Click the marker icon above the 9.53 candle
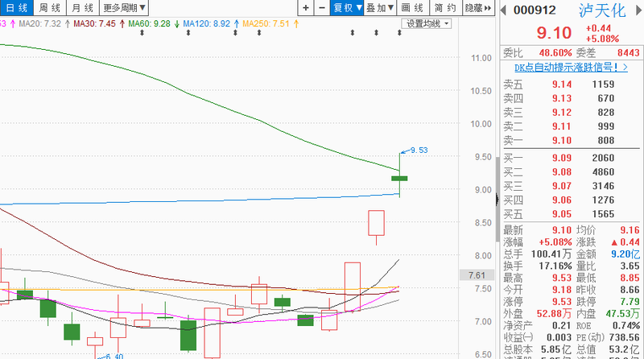Viewport: 644px width, 359px height. pyautogui.click(x=401, y=33)
